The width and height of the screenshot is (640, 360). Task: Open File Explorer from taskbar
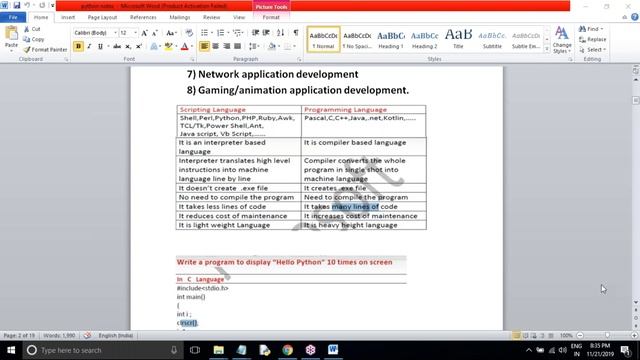tap(218, 350)
